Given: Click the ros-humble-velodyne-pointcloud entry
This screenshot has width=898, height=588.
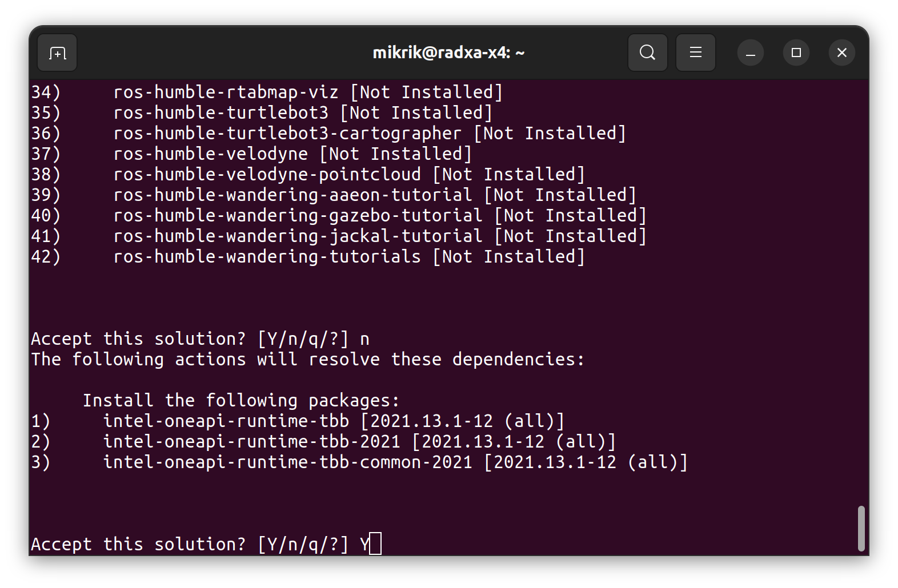Looking at the screenshot, I should click(x=267, y=175).
